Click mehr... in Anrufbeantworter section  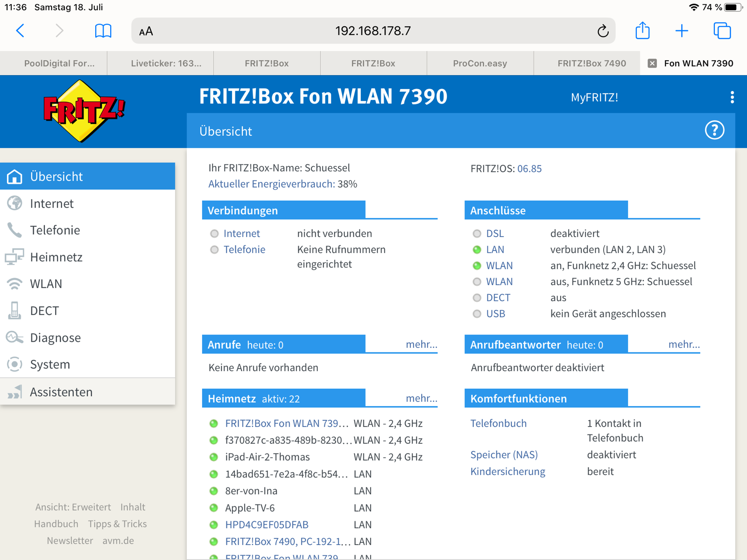click(x=684, y=344)
